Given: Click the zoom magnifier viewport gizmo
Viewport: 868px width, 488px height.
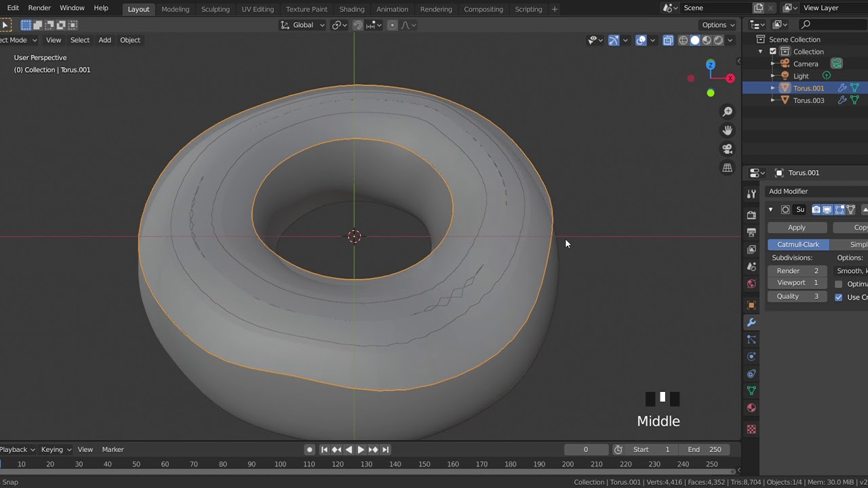Looking at the screenshot, I should point(728,112).
